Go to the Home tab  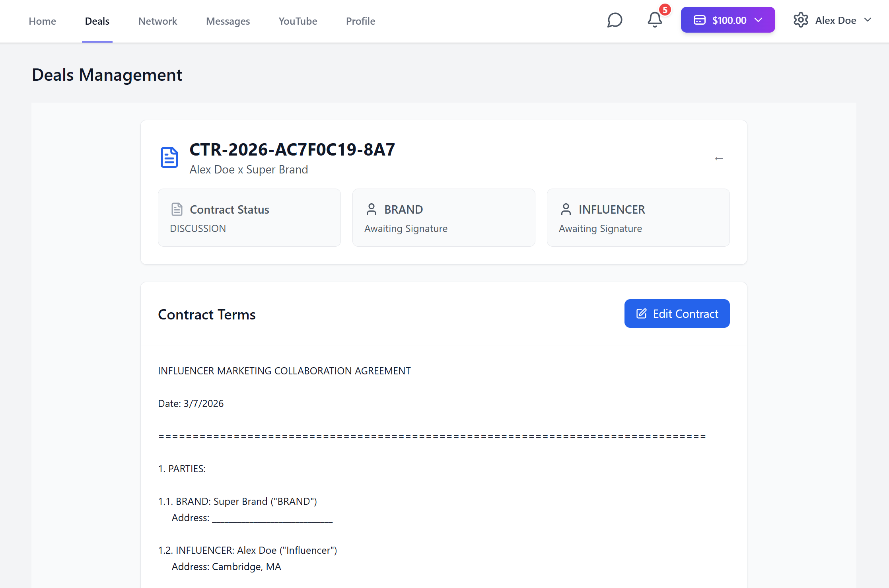coord(42,21)
